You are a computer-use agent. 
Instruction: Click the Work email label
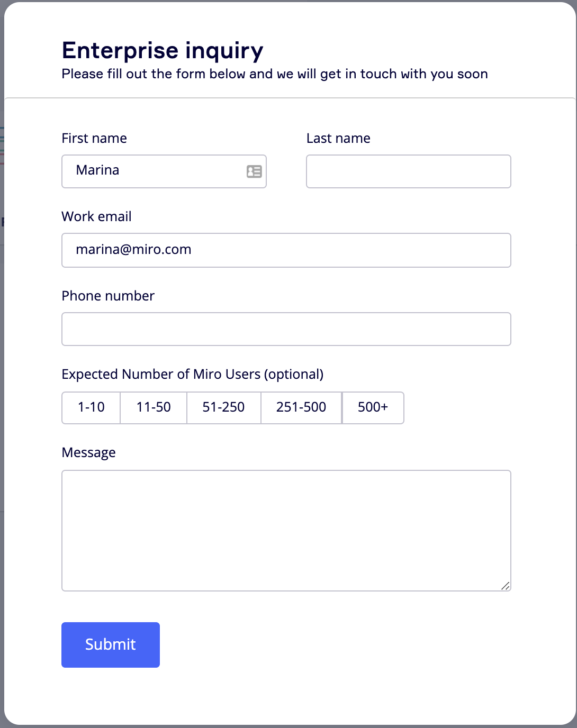pos(96,217)
